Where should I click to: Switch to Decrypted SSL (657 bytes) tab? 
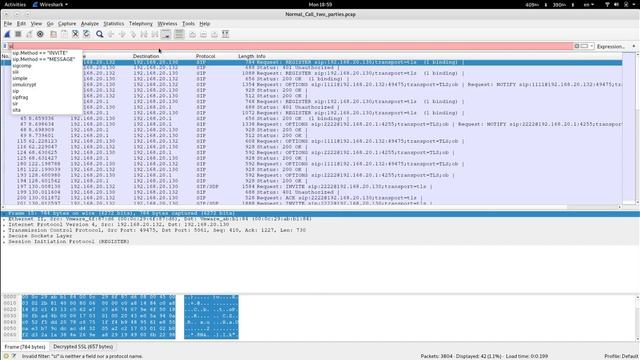point(83,347)
